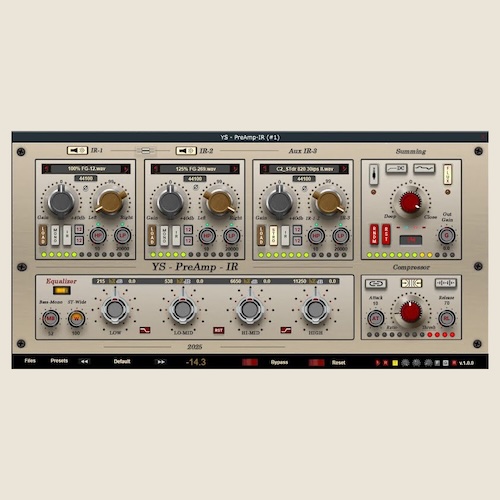Toggle the IR-2 phase invert icon
The height and width of the screenshot is (500, 500).
click(x=196, y=188)
